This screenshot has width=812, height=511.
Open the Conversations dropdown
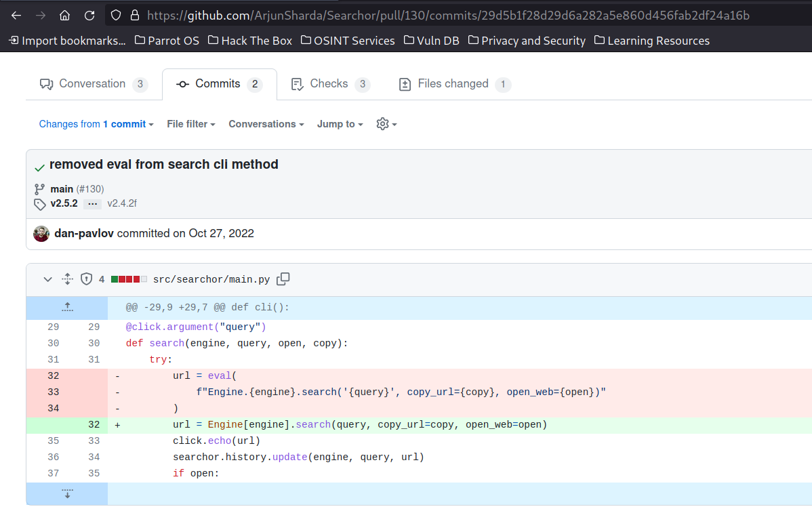266,124
